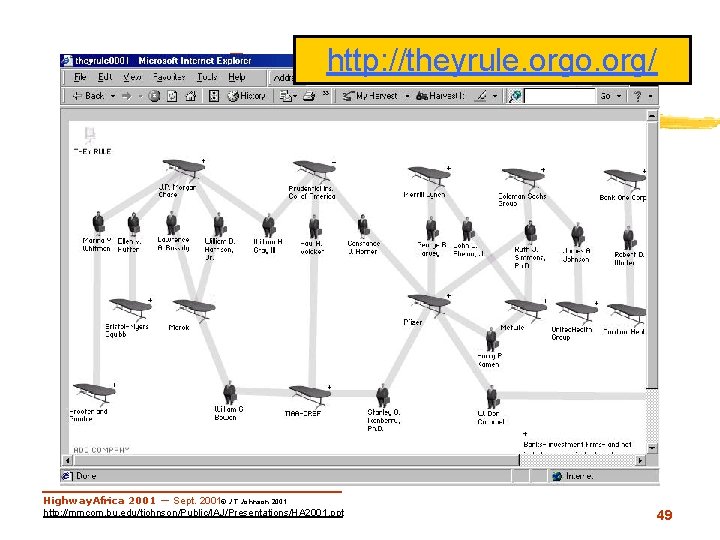Select the Bristol-Myers Squibb table
The width and height of the screenshot is (720, 540).
pyautogui.click(x=130, y=308)
